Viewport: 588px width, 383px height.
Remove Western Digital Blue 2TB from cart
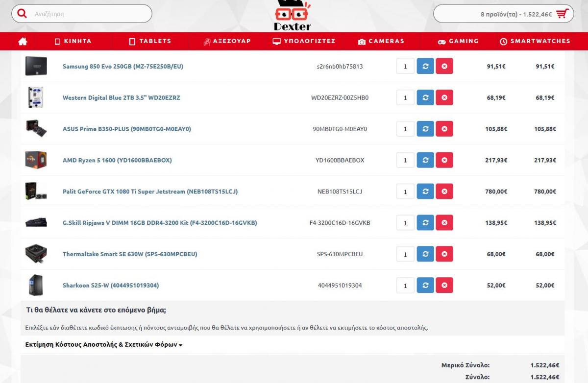click(x=444, y=97)
